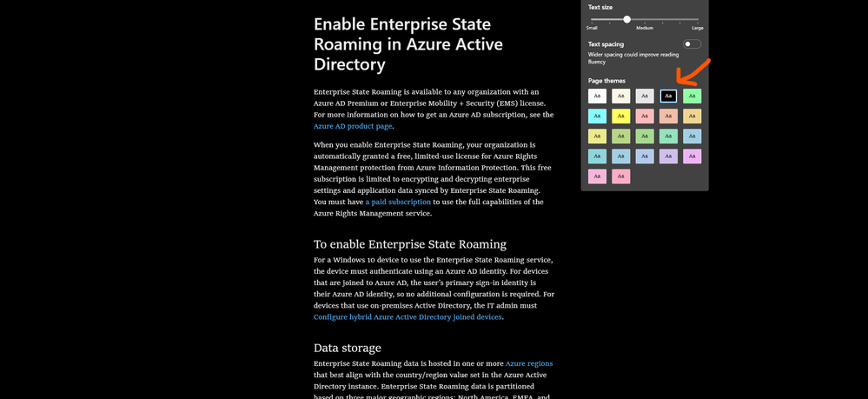Screen dimensions: 868x399
Task: Open the Azure regions link
Action: point(528,364)
